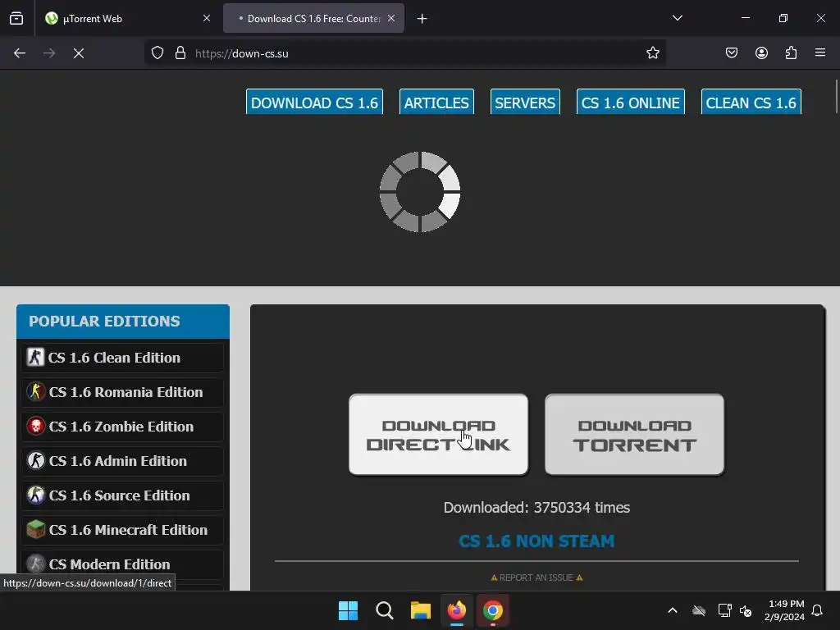The height and width of the screenshot is (630, 840).
Task: Click the Popular Editions header
Action: click(x=123, y=322)
